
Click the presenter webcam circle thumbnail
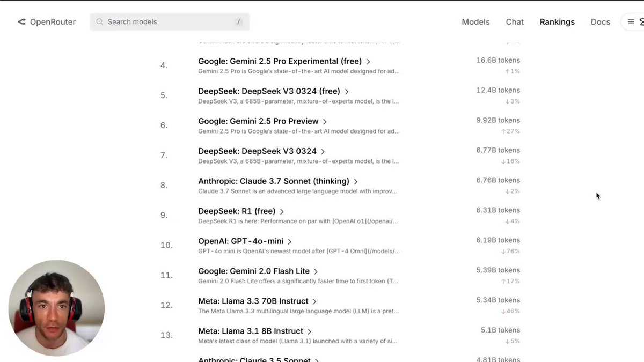point(56,308)
